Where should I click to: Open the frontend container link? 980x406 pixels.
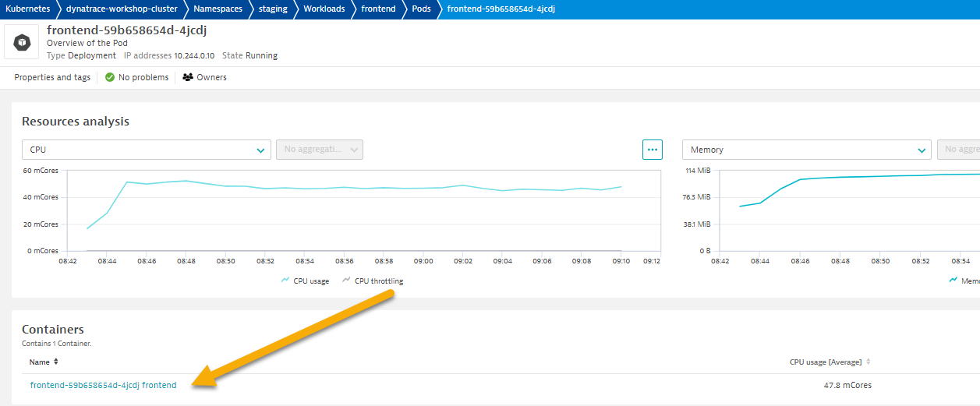(103, 385)
